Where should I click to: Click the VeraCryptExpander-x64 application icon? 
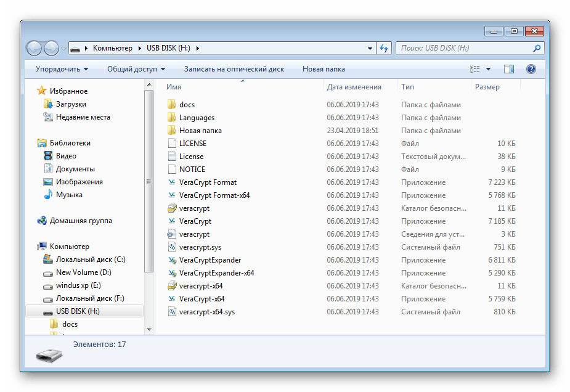[x=172, y=273]
